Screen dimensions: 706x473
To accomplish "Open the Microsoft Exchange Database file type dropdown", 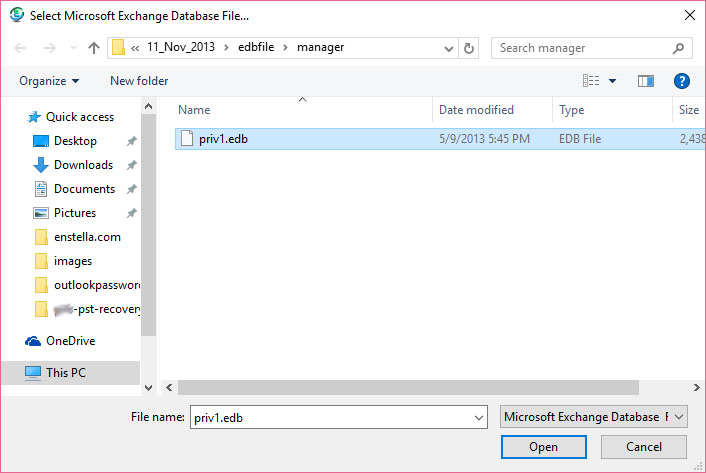I will click(593, 417).
